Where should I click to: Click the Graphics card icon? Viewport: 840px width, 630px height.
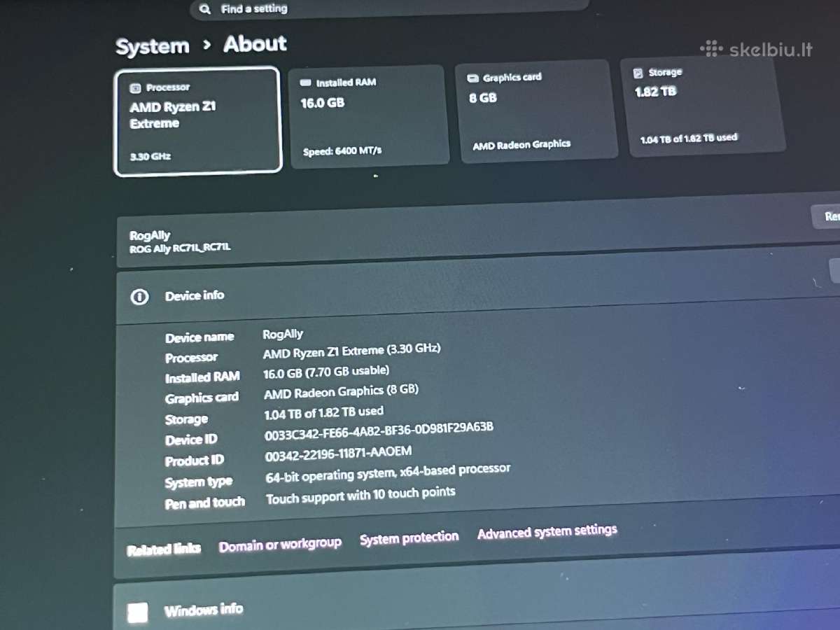click(472, 78)
